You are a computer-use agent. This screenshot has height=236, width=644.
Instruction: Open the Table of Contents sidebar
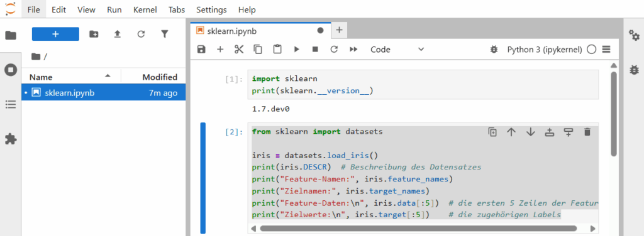pos(11,105)
